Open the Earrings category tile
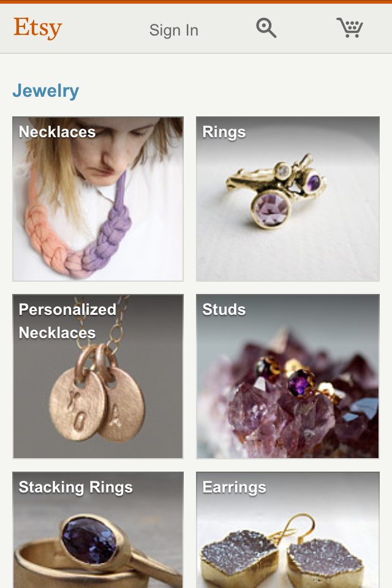 pos(288,530)
